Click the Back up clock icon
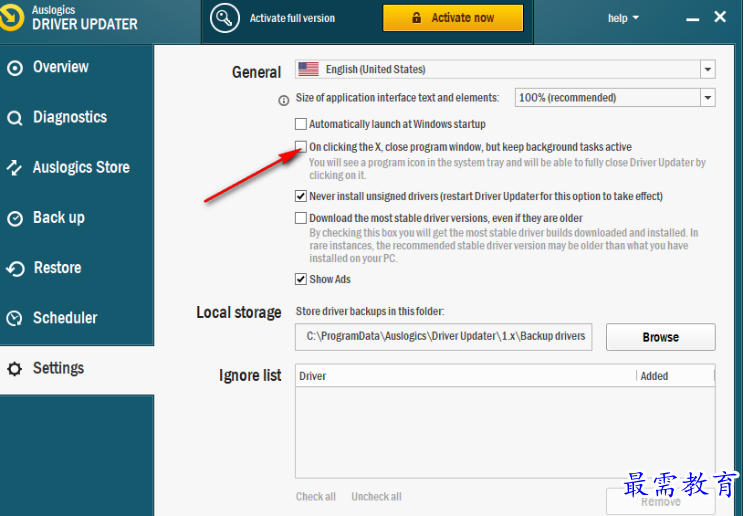This screenshot has height=516, width=745. [x=15, y=218]
